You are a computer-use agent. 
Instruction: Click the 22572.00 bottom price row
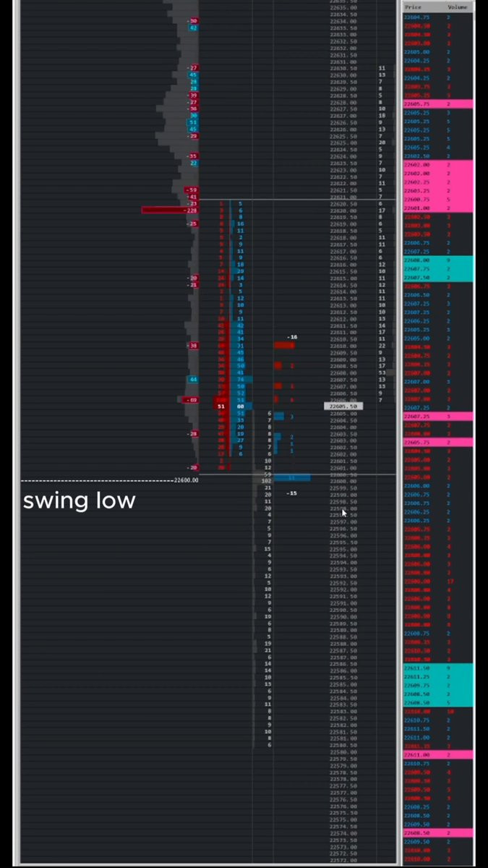point(343,860)
